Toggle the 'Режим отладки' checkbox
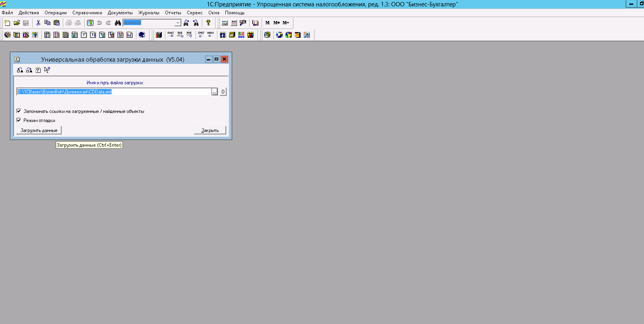This screenshot has height=324, width=644. pyautogui.click(x=19, y=120)
